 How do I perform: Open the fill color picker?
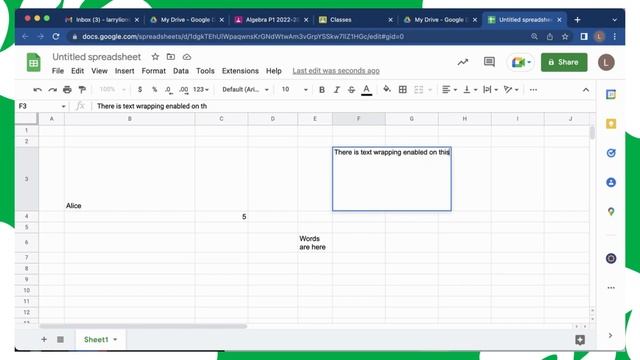point(387,89)
